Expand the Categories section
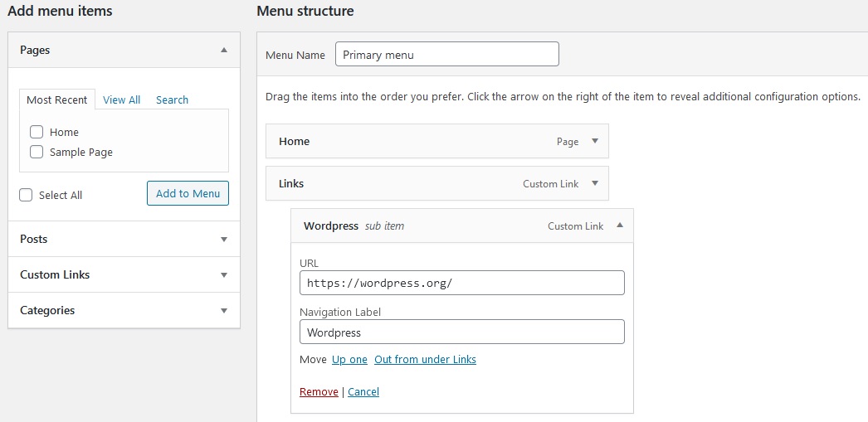Screen dimensions: 868x422 tap(223, 310)
